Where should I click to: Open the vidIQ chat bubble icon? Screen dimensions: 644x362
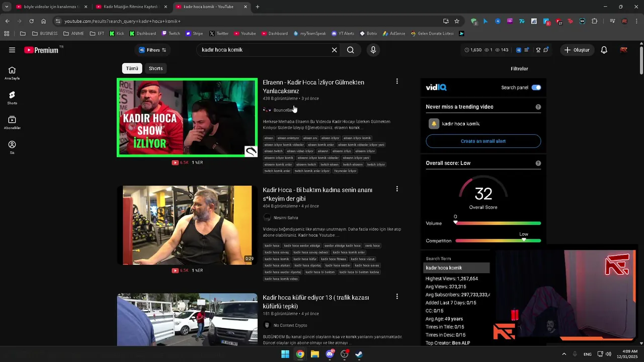click(x=546, y=50)
